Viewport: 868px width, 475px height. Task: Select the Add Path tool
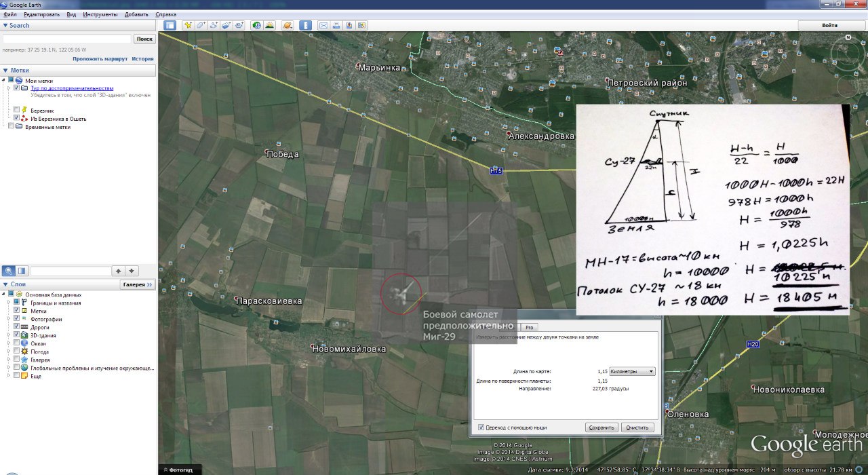coord(214,25)
